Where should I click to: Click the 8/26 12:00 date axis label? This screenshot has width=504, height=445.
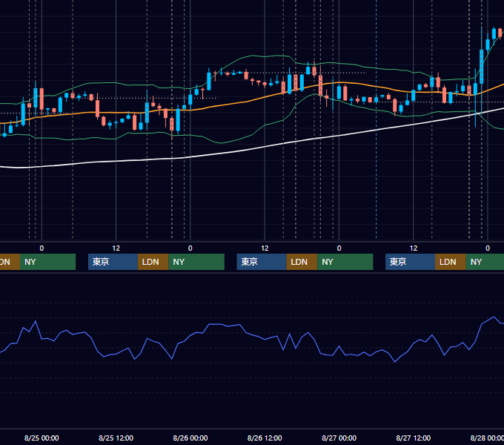[x=265, y=438]
